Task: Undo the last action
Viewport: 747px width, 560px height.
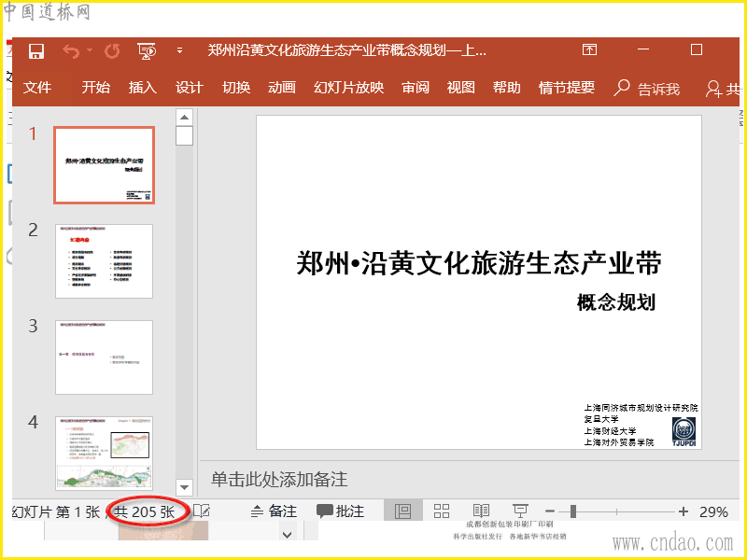Action: (x=71, y=51)
